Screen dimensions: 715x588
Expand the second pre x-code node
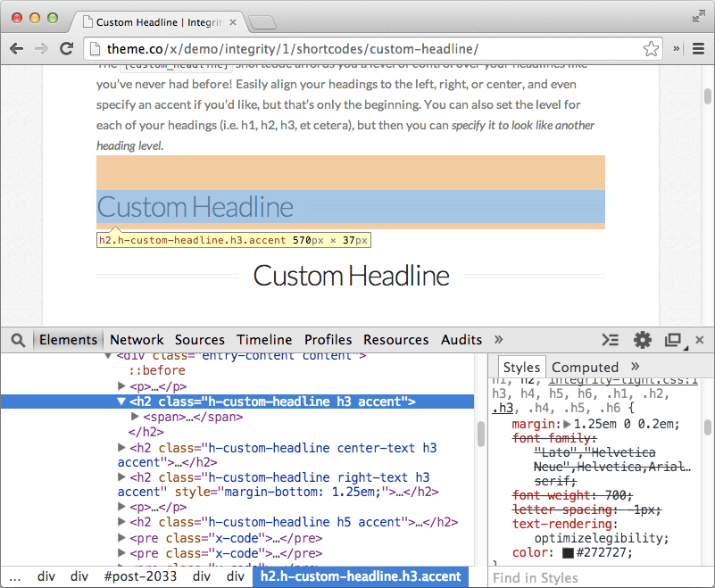tap(121, 553)
